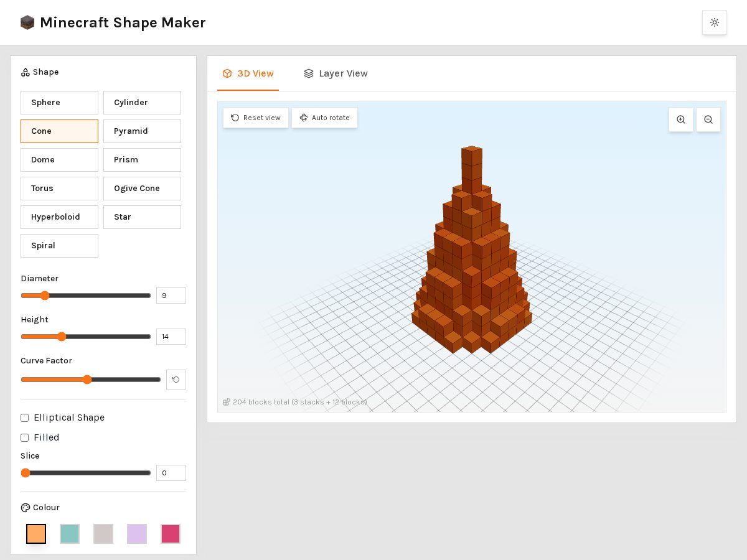Image resolution: width=747 pixels, height=560 pixels.
Task: Select the Cone shape
Action: [x=59, y=131]
